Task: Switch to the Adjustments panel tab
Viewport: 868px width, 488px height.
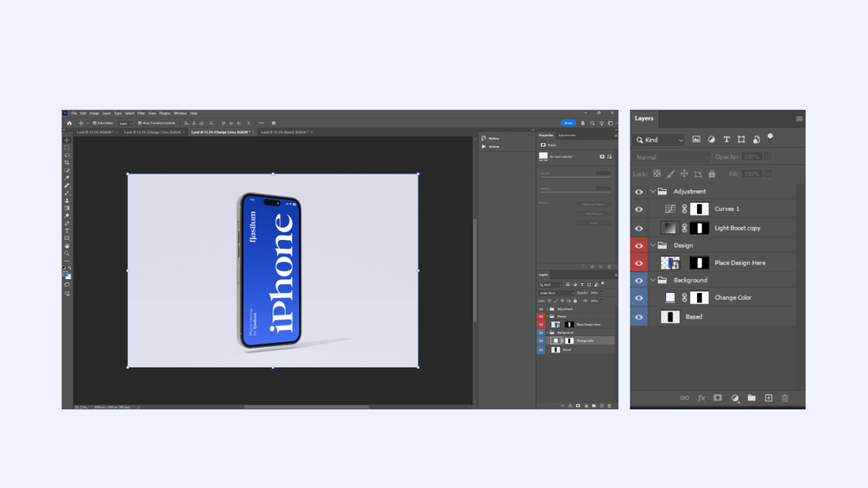Action: point(567,135)
